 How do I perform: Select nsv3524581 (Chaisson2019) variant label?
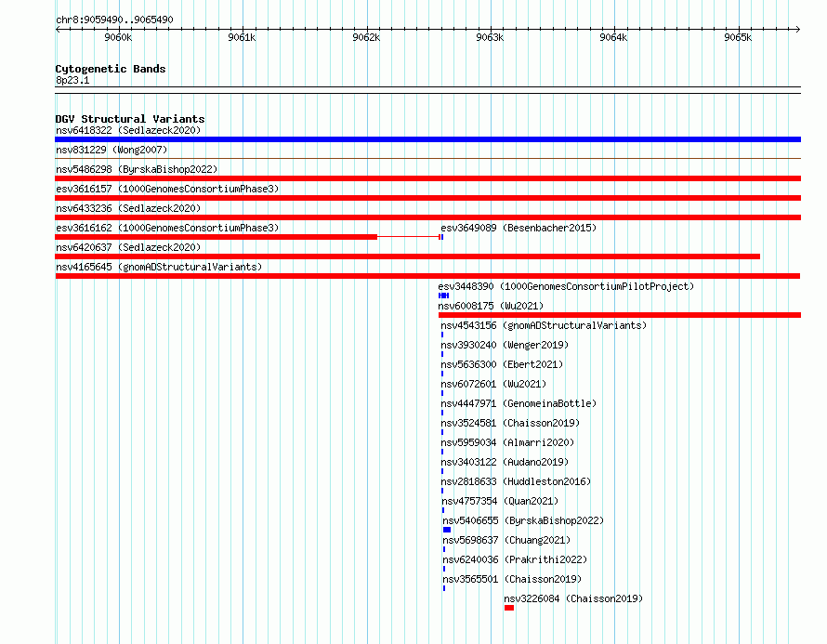[x=510, y=423]
